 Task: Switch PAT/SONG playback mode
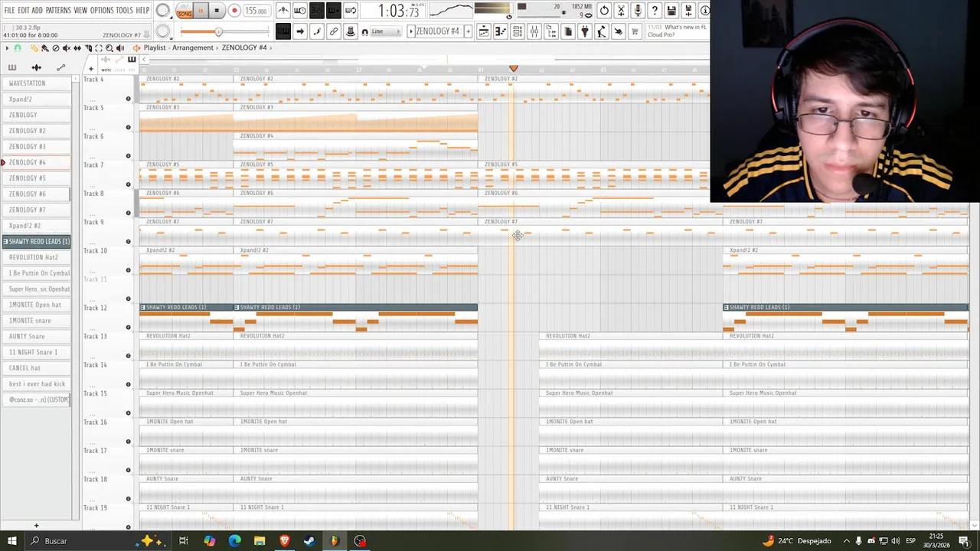coord(185,11)
